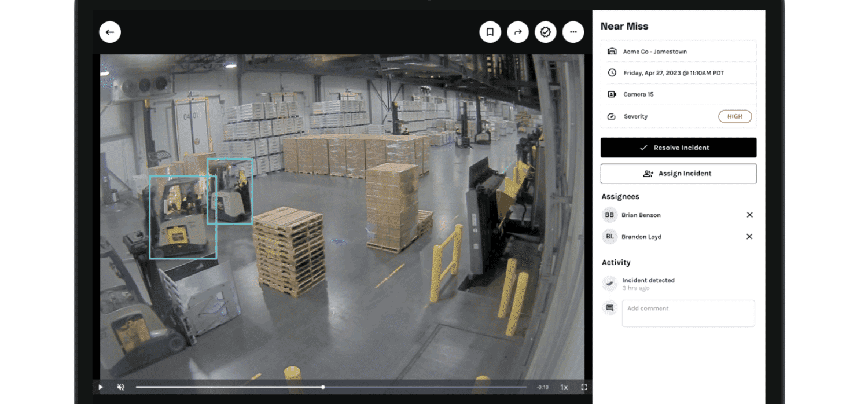Open the 1x playback speed selector
Viewport: 868px width, 404px height.
pyautogui.click(x=564, y=387)
